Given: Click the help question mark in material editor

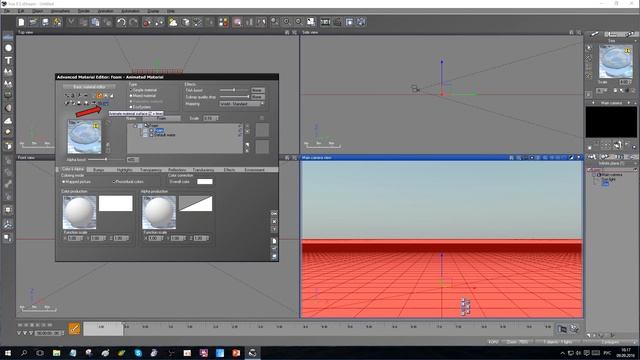Looking at the screenshot, I should [x=274, y=230].
